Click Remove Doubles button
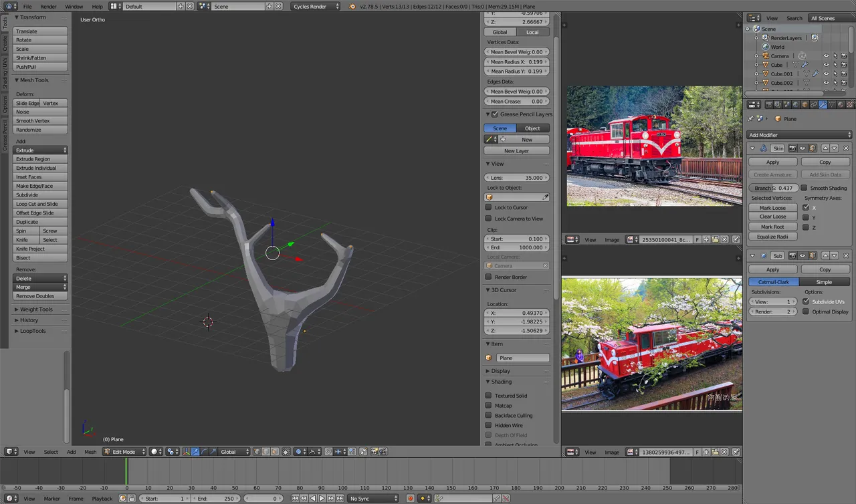This screenshot has width=856, height=504. (x=41, y=295)
